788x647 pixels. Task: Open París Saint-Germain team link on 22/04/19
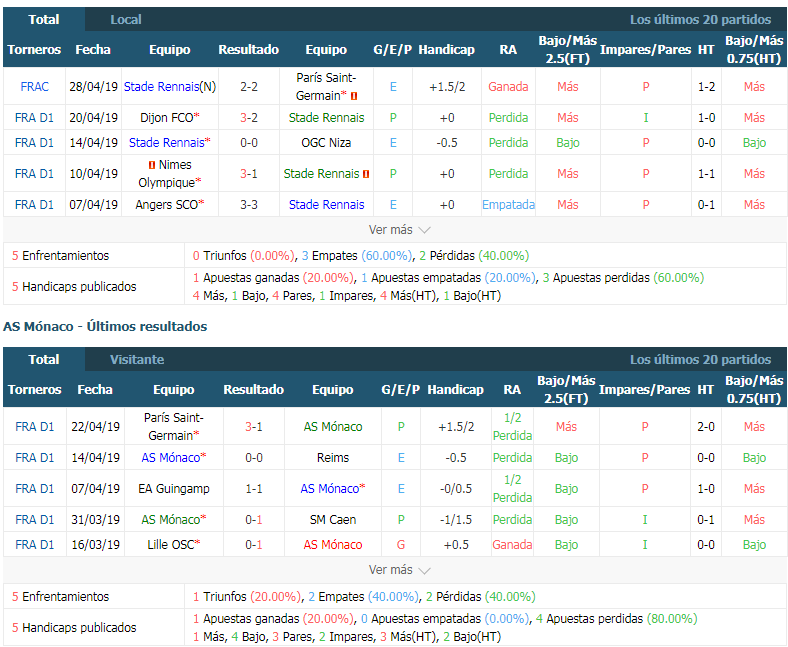[174, 426]
